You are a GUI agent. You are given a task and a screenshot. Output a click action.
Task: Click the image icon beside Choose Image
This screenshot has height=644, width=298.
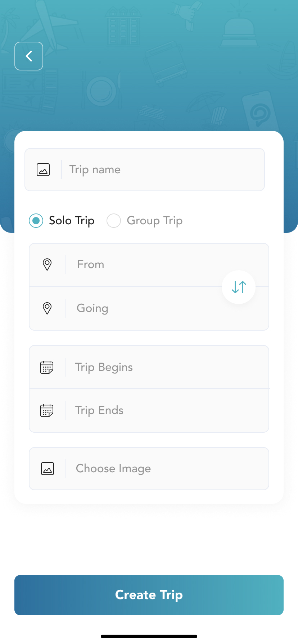pyautogui.click(x=47, y=469)
